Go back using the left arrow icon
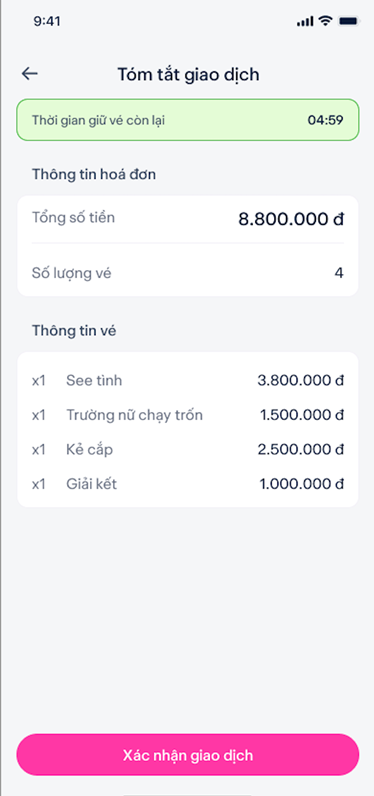The width and height of the screenshot is (374, 796). tap(29, 74)
